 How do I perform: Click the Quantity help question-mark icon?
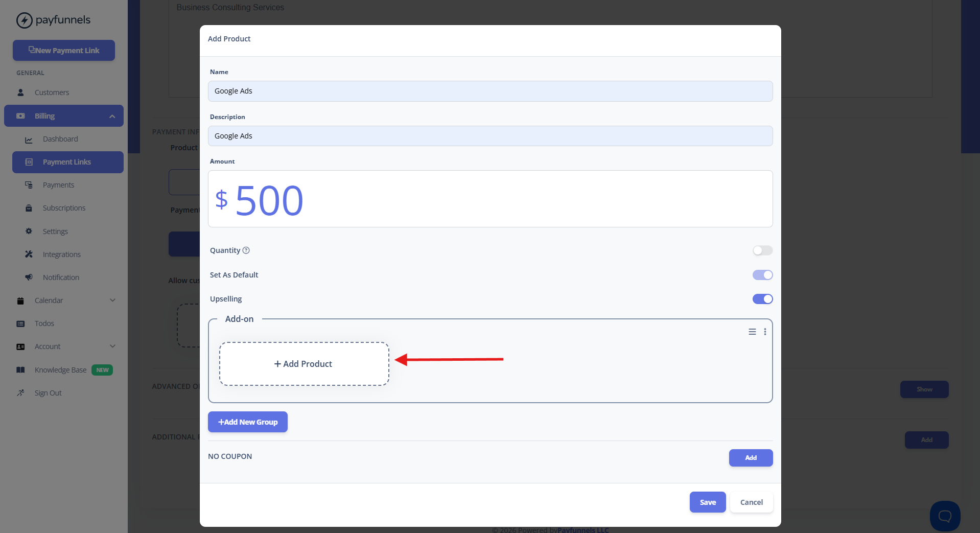pos(246,250)
